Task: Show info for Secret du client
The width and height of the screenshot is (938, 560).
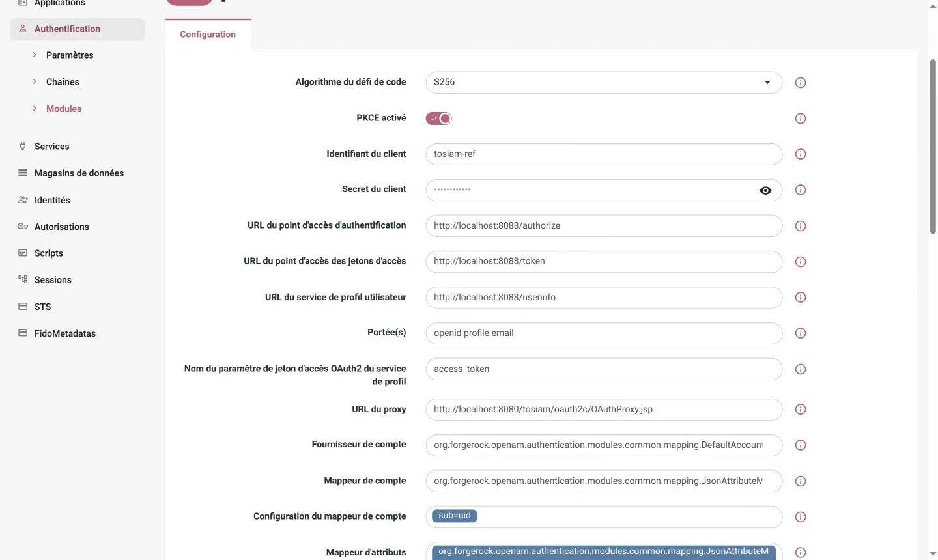Action: (x=801, y=190)
